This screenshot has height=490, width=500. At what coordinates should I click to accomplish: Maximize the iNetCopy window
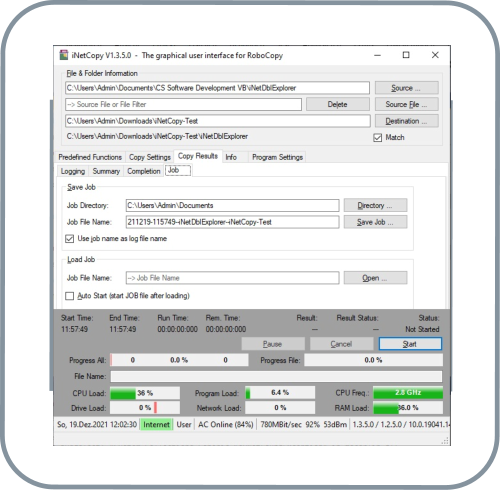tap(406, 55)
